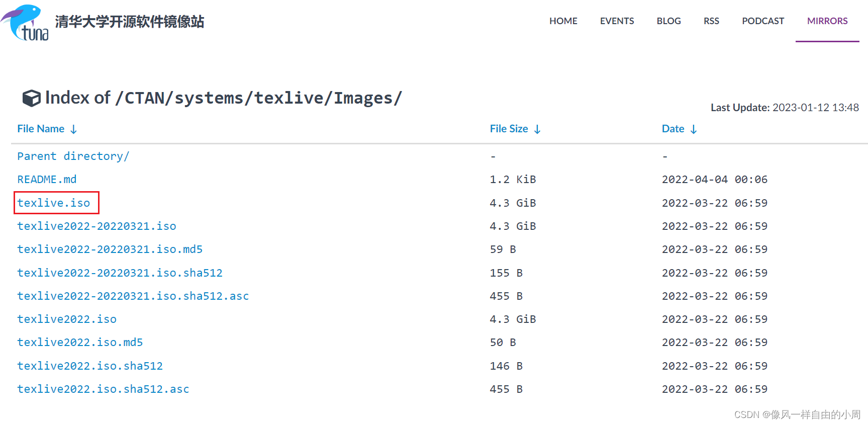868x424 pixels.
Task: Click the 146 B file size value
Action: pos(506,366)
